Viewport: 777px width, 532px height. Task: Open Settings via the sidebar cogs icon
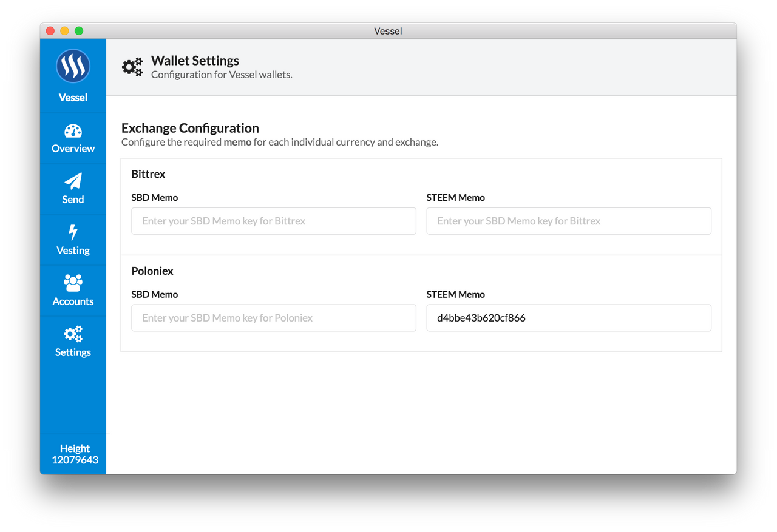tap(73, 334)
